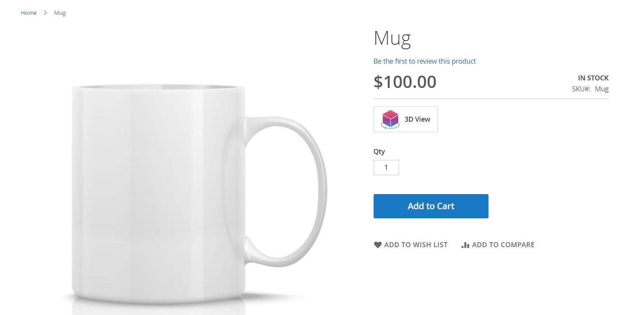
Task: Click the 3D cube icon
Action: [x=390, y=119]
